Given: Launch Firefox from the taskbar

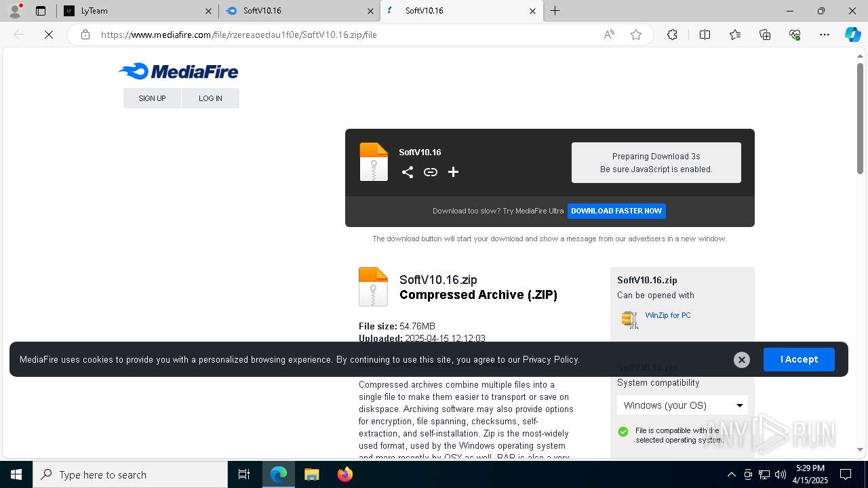Looking at the screenshot, I should tap(345, 474).
